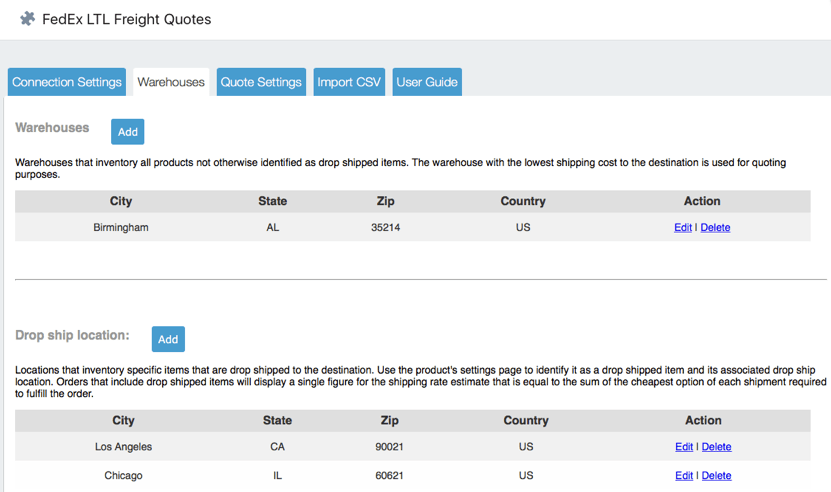Select the Warehouses tab
Image resolution: width=831 pixels, height=492 pixels.
click(x=171, y=82)
